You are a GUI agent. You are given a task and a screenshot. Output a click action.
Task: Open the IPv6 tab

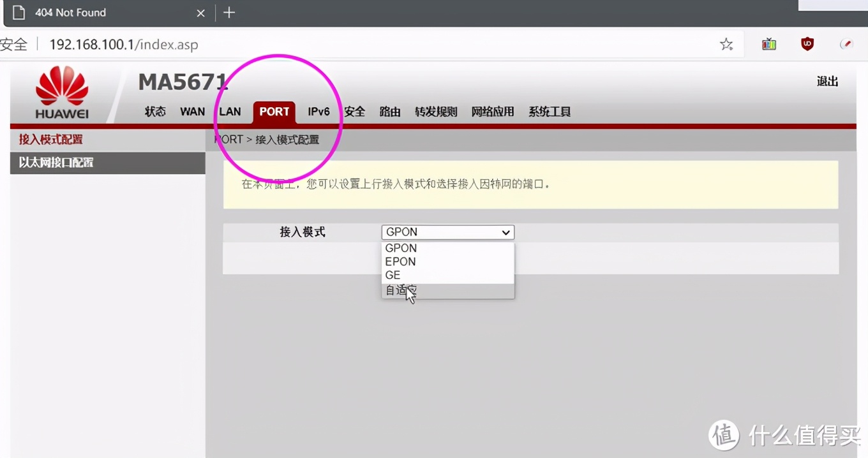click(x=318, y=112)
